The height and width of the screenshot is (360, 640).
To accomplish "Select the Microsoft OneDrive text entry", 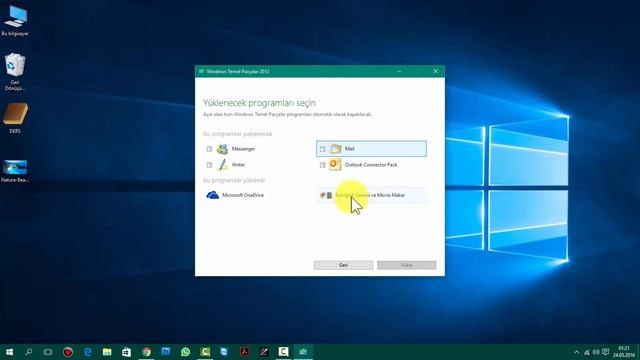I will (x=243, y=195).
